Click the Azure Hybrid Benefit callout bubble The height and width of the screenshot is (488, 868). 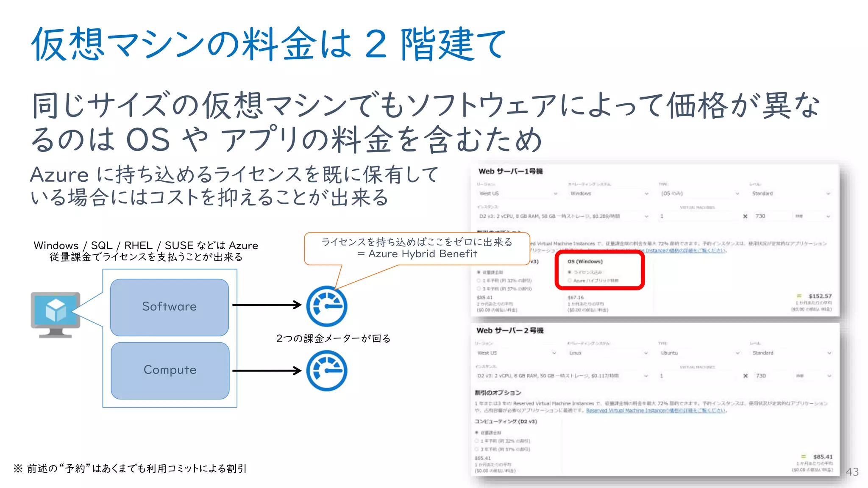click(x=417, y=248)
